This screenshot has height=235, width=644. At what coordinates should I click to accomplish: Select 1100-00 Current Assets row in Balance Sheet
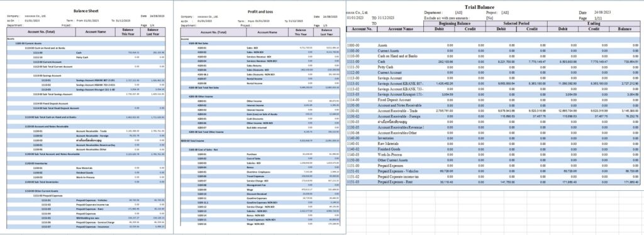click(x=86, y=43)
